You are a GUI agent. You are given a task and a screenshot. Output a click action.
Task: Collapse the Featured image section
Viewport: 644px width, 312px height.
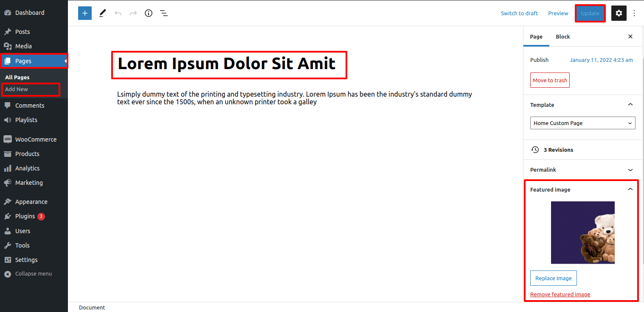point(630,189)
